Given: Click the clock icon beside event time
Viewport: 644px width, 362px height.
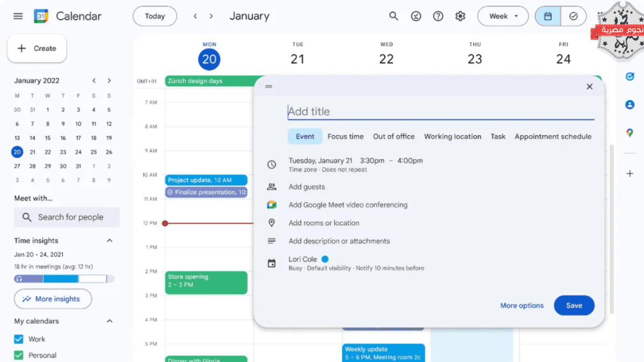Looking at the screenshot, I should tap(272, 165).
